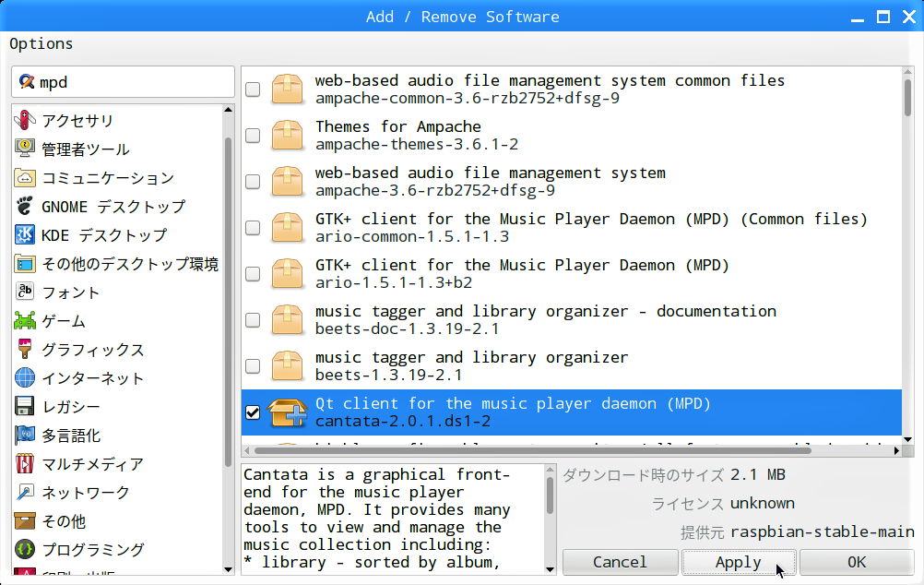Viewport: 924px width, 585px height.
Task: Click package list scroll-down arrow
Action: [907, 439]
